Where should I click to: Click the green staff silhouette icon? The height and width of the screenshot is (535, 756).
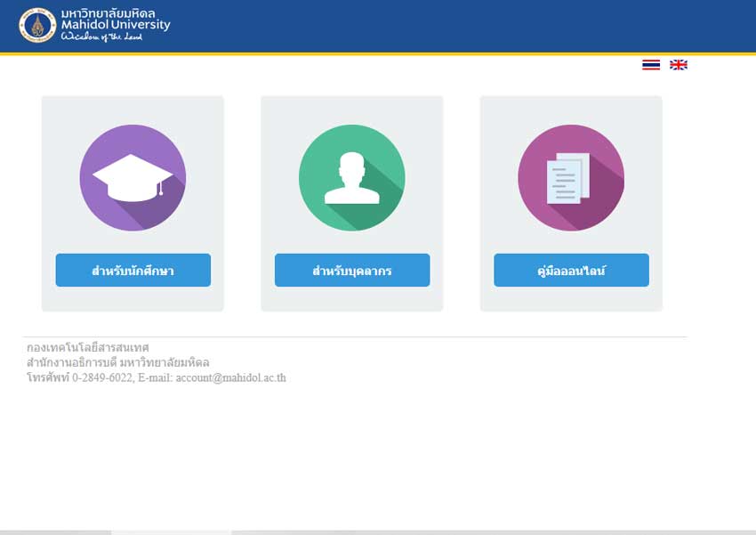[351, 178]
